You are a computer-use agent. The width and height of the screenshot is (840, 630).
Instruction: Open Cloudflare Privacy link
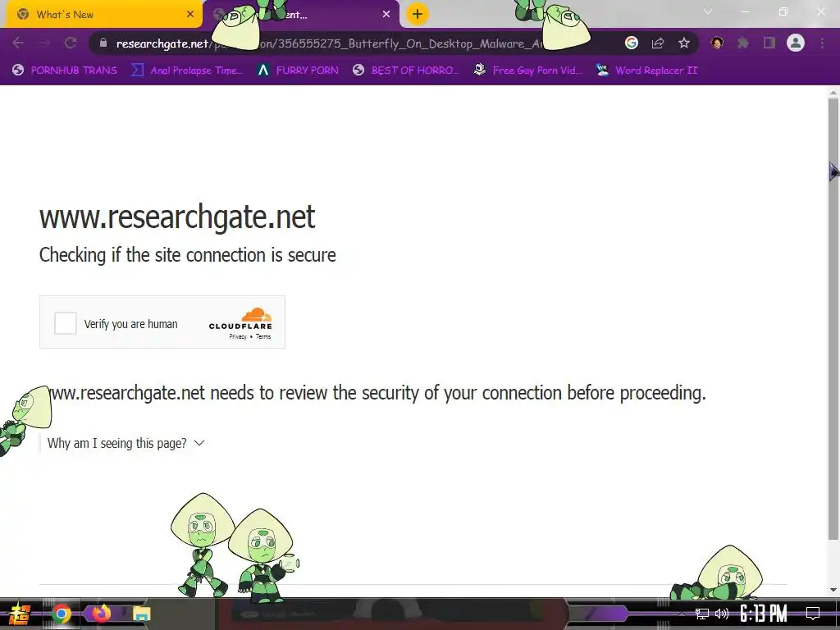237,336
